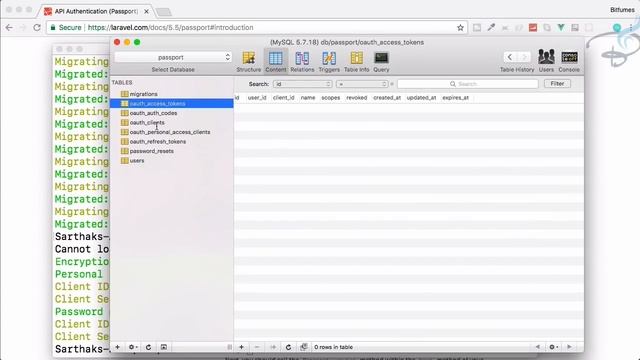The image size is (640, 360).
Task: Select the oauth_access_tokens table
Action: [x=172, y=104]
